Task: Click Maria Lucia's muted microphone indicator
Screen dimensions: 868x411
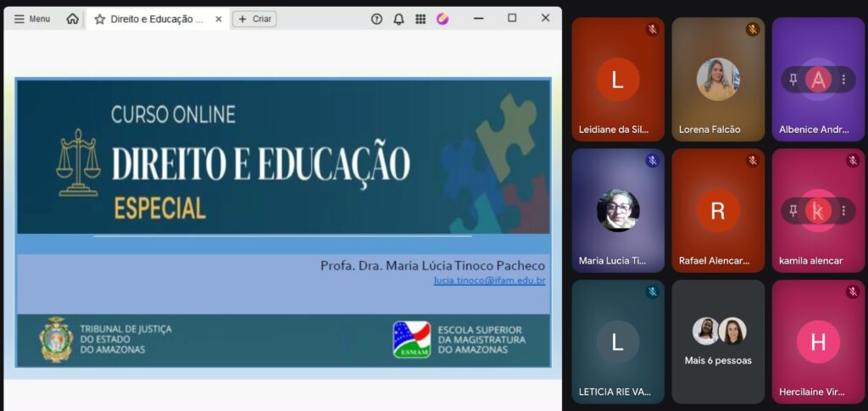Action: (x=652, y=161)
